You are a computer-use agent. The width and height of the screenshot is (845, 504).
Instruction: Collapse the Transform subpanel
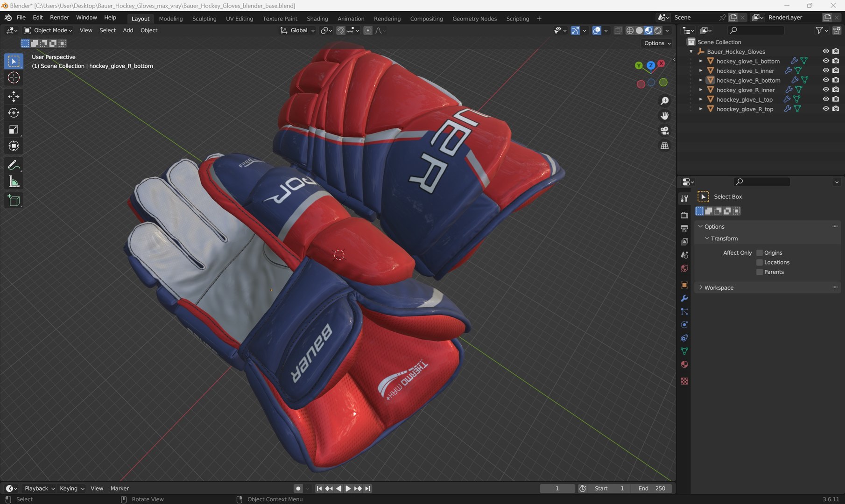pyautogui.click(x=724, y=238)
